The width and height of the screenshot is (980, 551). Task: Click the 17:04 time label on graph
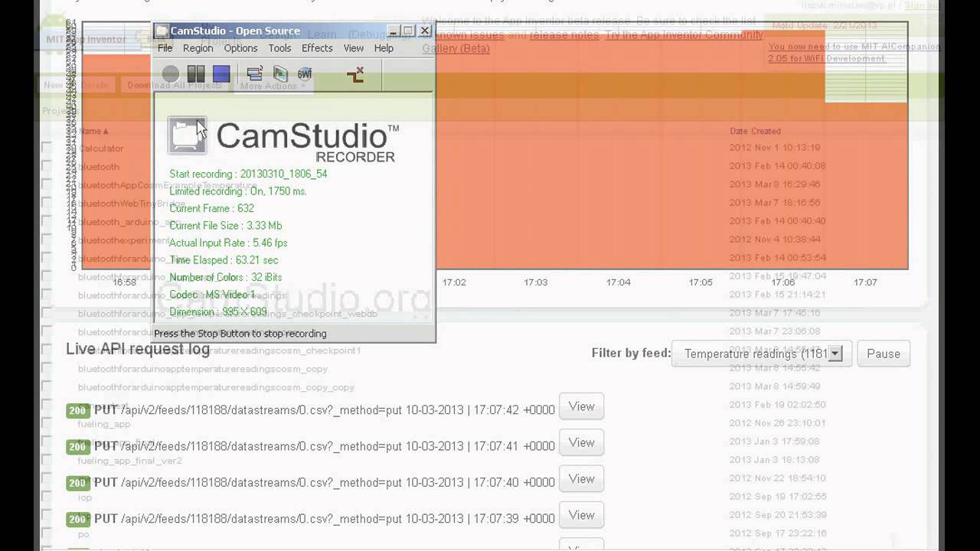(x=619, y=282)
